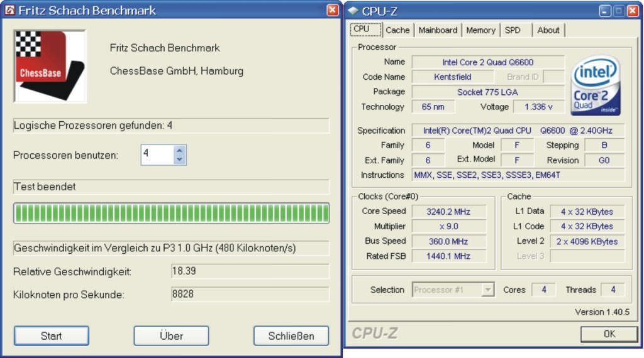Click the Bus Speed value 360.0 MHz
Viewport: 644px width, 358px height.
tap(448, 241)
